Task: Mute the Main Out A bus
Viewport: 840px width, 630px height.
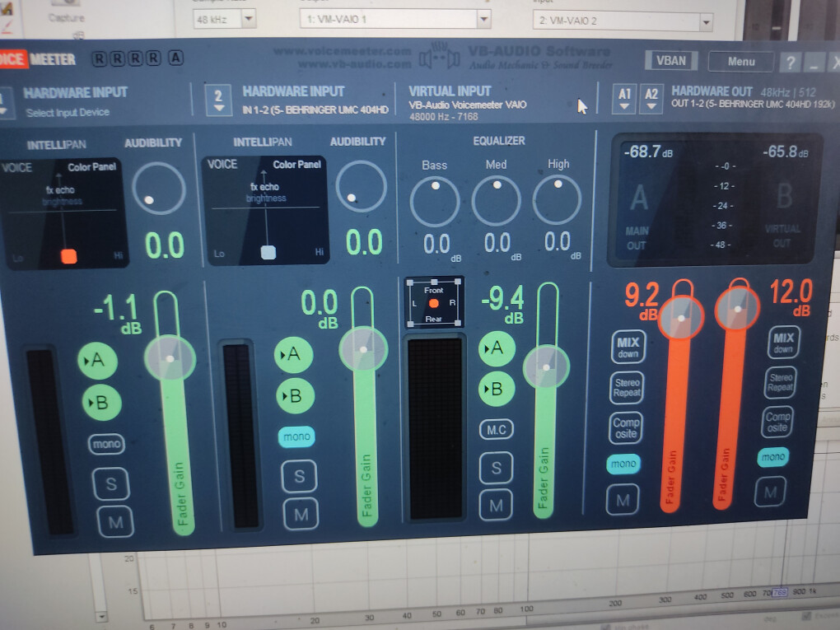Action: pos(623,499)
